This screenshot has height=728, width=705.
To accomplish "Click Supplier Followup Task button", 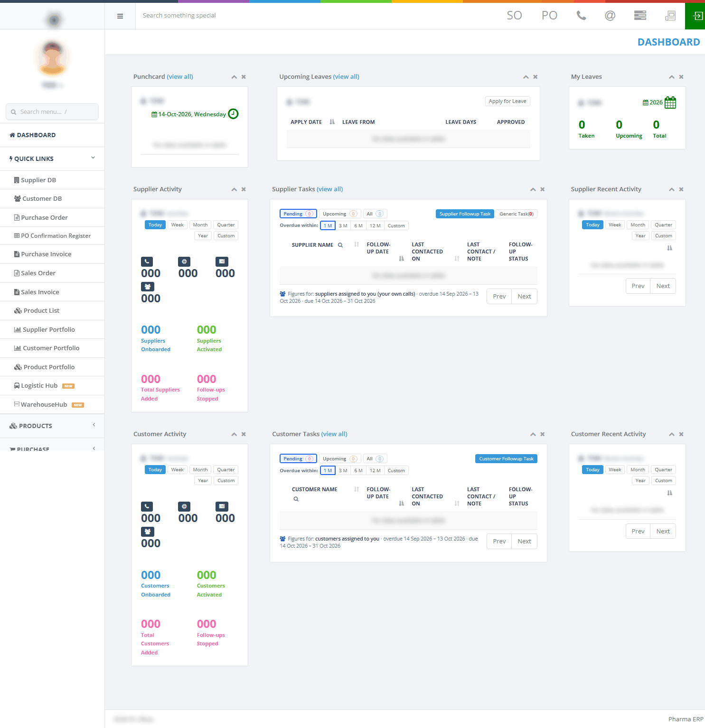I will pos(465,214).
